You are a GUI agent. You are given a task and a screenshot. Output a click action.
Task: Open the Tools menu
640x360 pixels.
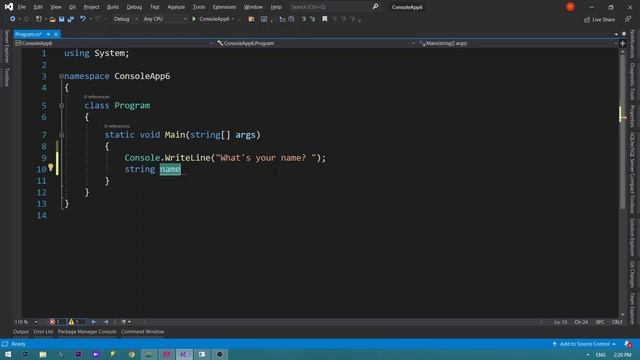pos(199,7)
